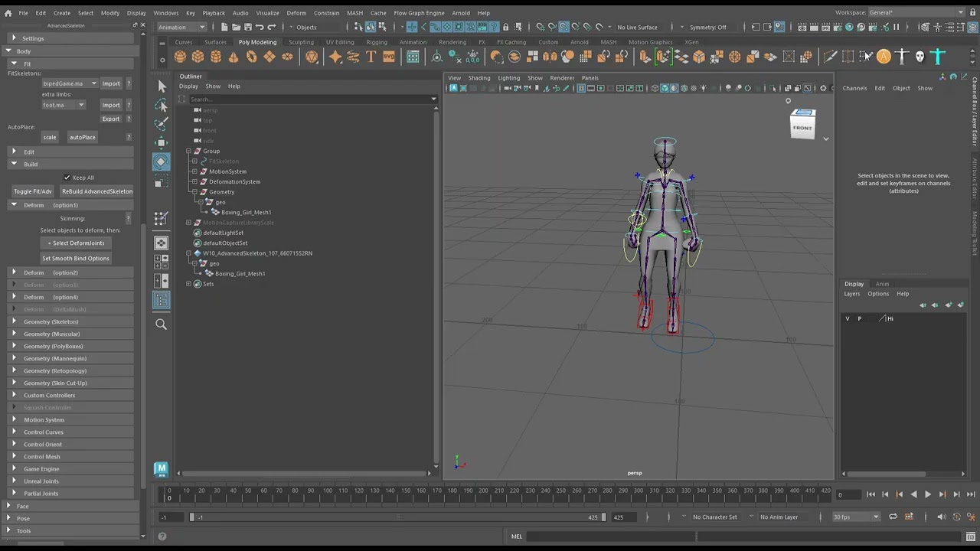Click the viewport wireframe cube icon
Viewport: 980px width, 551px height.
654,88
